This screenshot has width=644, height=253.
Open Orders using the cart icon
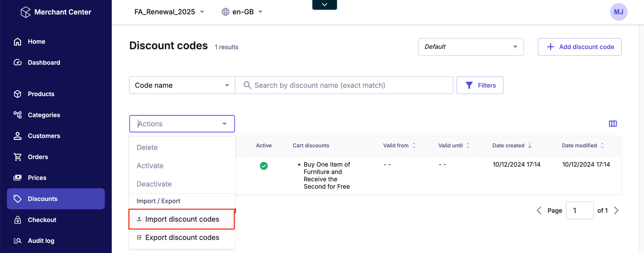tap(18, 157)
